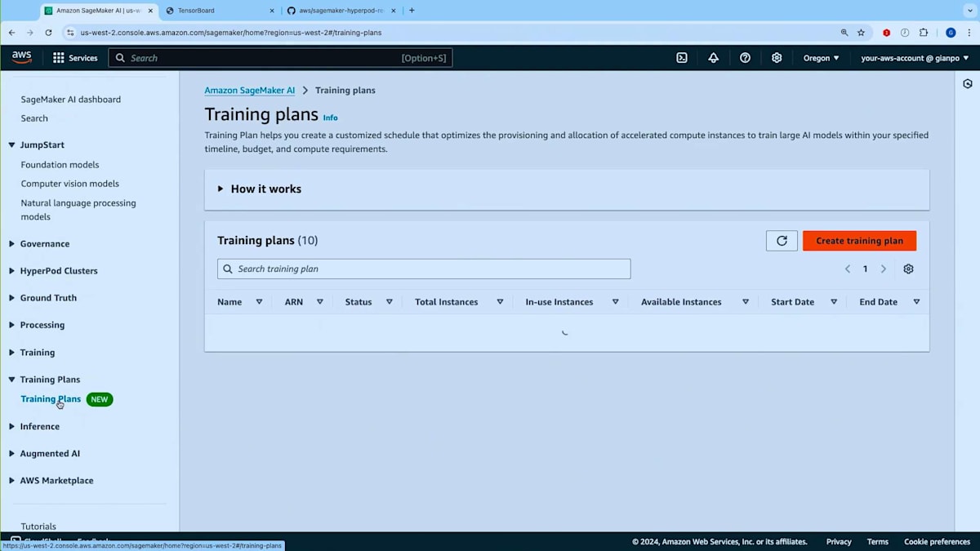Image resolution: width=980 pixels, height=551 pixels.
Task: Open the your-aws-account user menu
Action: pyautogui.click(x=915, y=58)
